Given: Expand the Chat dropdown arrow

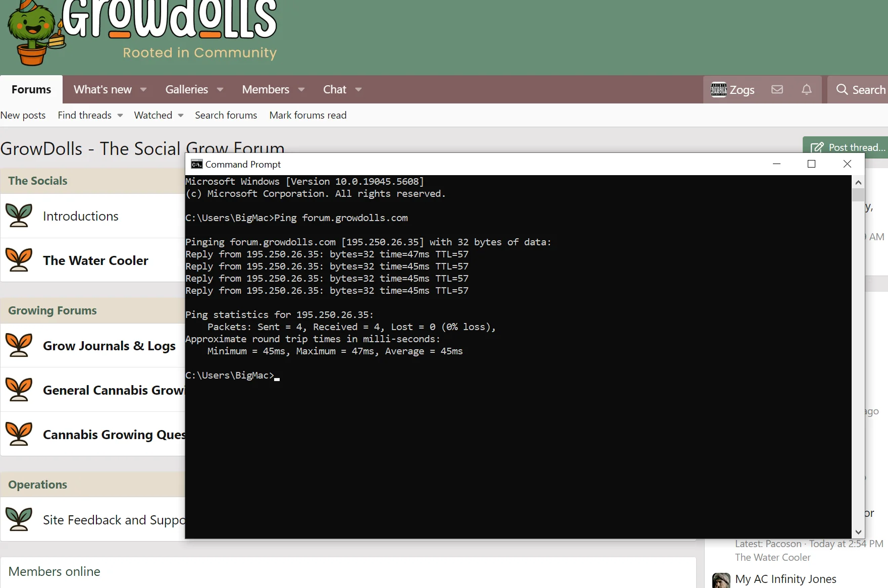Looking at the screenshot, I should point(358,89).
